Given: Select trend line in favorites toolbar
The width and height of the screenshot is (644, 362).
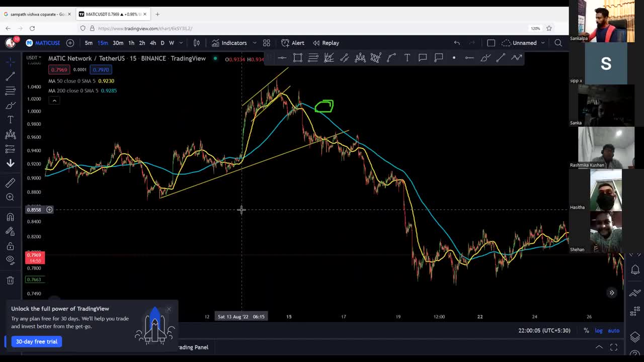Looking at the screenshot, I should (x=501, y=58).
